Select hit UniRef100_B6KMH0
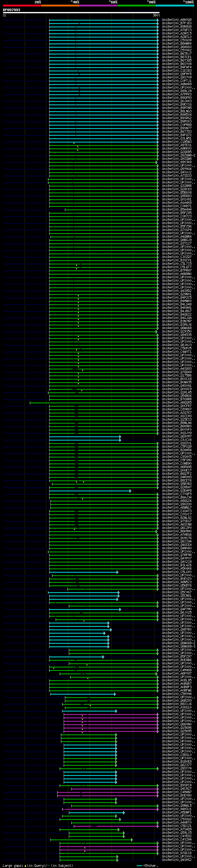This screenshot has width=197, height=868. click(177, 531)
